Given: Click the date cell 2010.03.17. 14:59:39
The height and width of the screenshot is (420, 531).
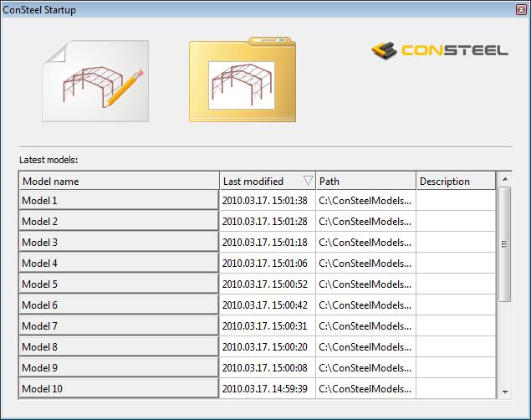Looking at the screenshot, I should tap(268, 388).
